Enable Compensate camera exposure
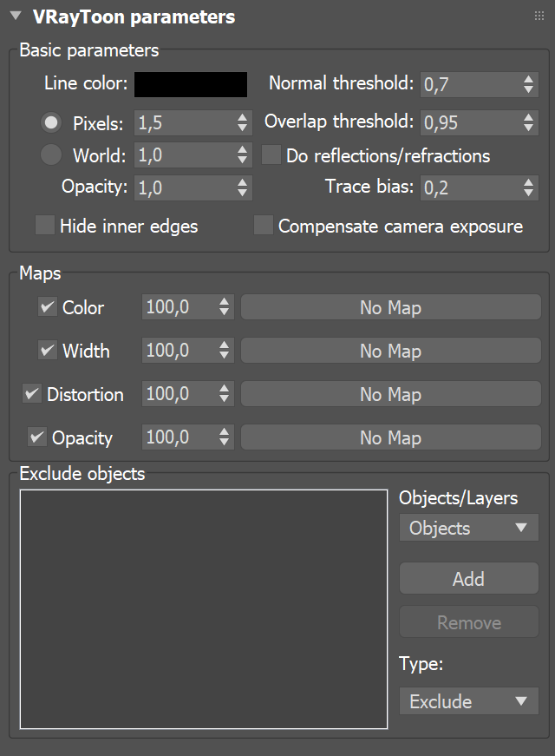The height and width of the screenshot is (756, 555). (x=263, y=225)
